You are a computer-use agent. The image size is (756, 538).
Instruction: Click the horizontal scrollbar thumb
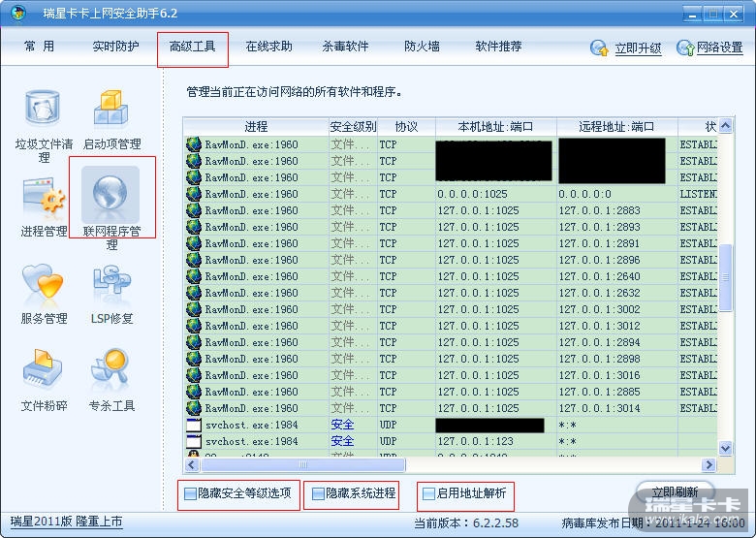click(303, 464)
